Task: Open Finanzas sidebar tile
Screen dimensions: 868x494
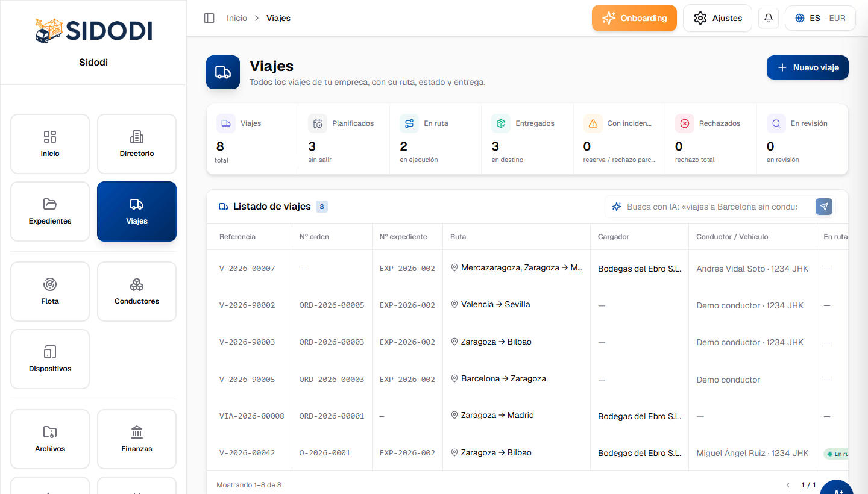Action: 137,439
